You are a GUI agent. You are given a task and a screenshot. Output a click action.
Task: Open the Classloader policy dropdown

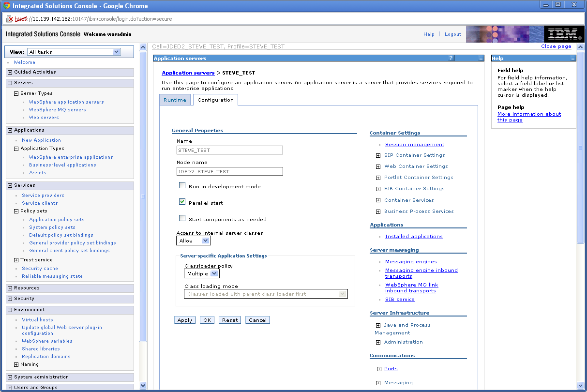(202, 273)
